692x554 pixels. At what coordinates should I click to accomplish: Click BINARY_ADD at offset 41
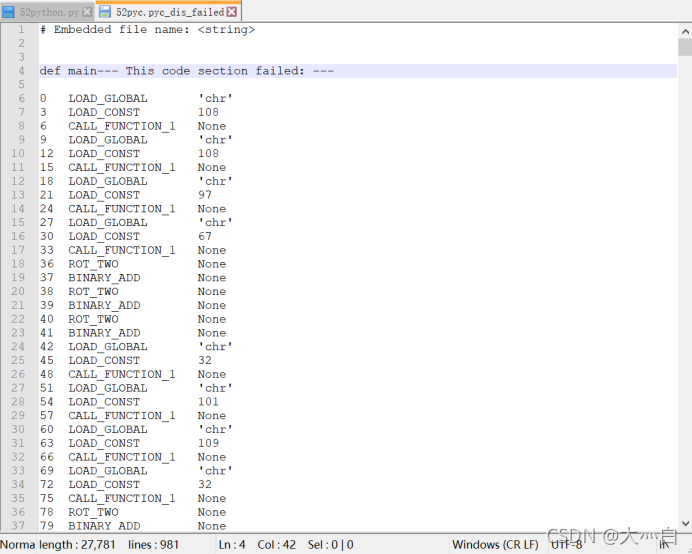tap(104, 333)
